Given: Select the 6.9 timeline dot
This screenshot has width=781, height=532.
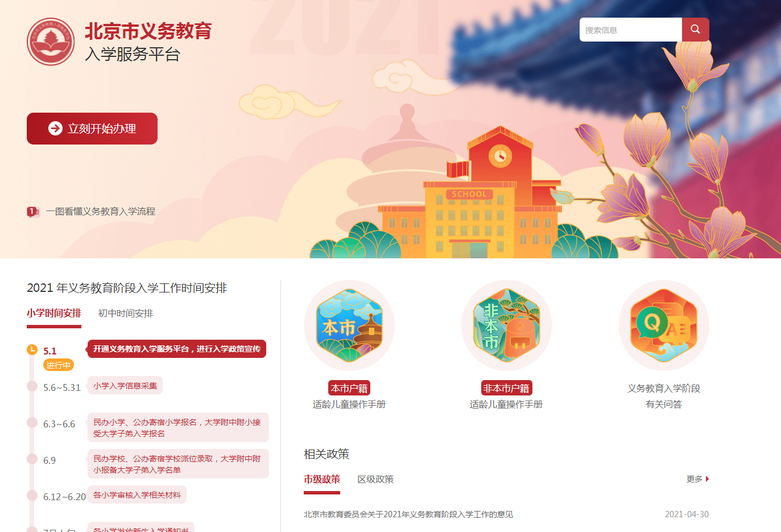Looking at the screenshot, I should pos(32,459).
